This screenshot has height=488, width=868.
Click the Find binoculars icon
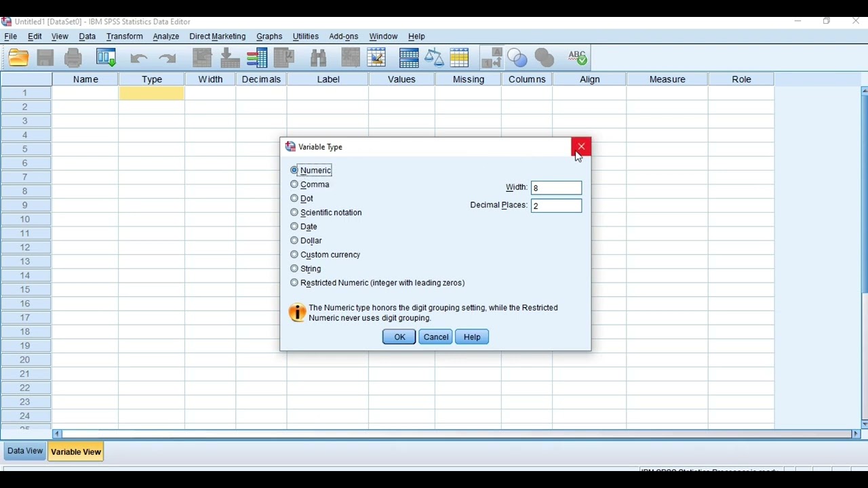pos(318,58)
